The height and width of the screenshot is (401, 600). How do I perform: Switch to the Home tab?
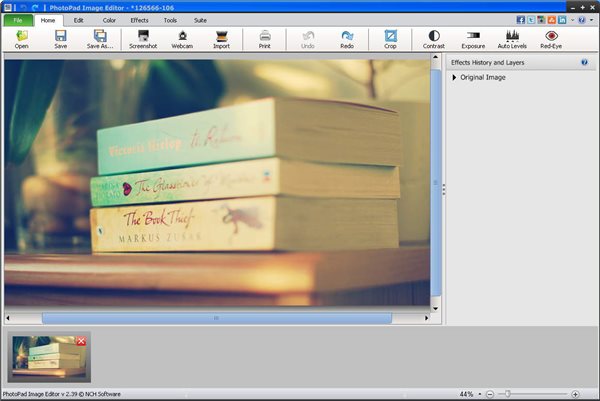point(48,20)
